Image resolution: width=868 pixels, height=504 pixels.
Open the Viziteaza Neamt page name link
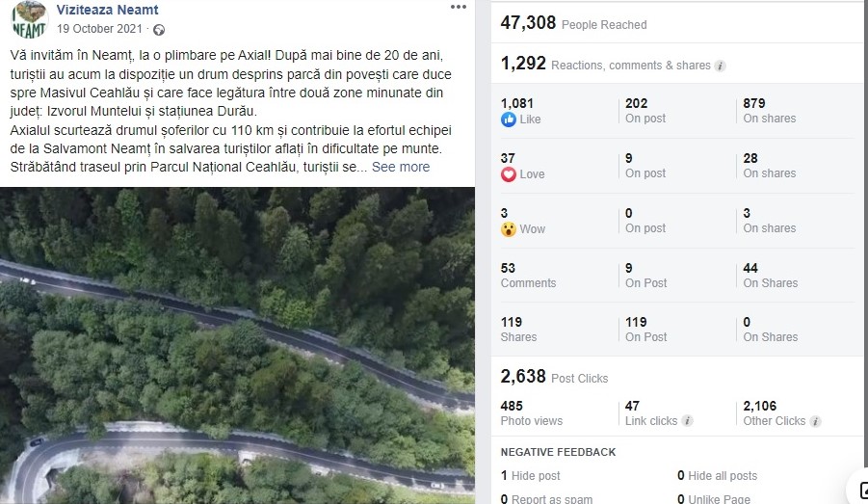click(x=107, y=10)
